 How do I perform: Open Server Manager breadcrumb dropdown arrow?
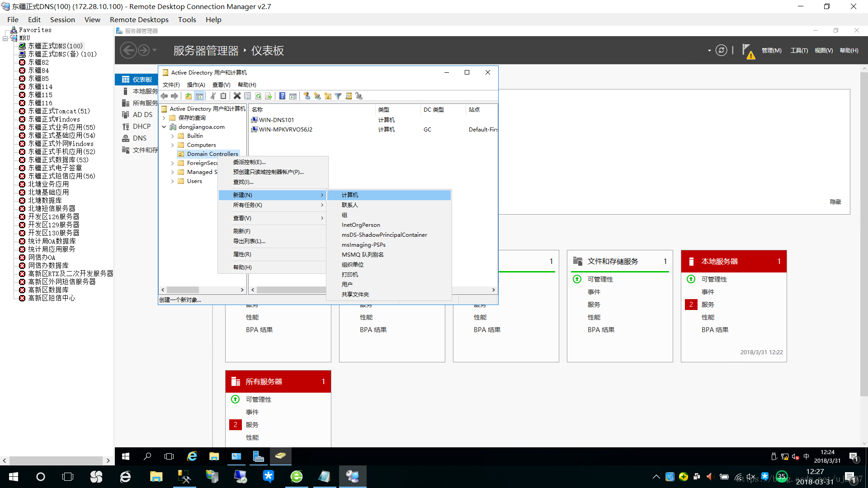[x=709, y=51]
